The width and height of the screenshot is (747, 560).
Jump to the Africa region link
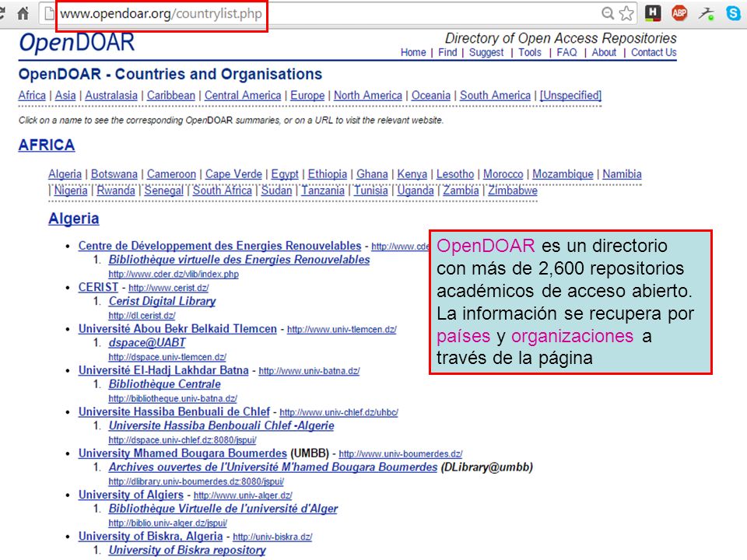pos(32,95)
